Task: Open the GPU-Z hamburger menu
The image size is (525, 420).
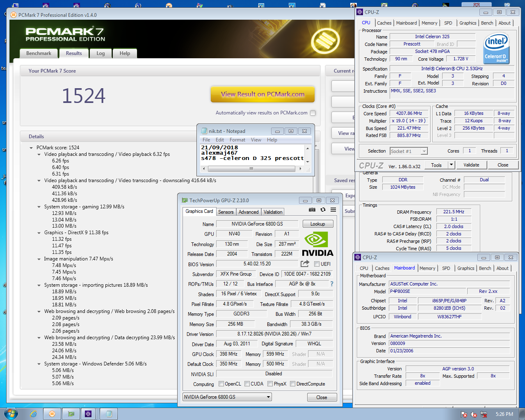Action: point(333,210)
